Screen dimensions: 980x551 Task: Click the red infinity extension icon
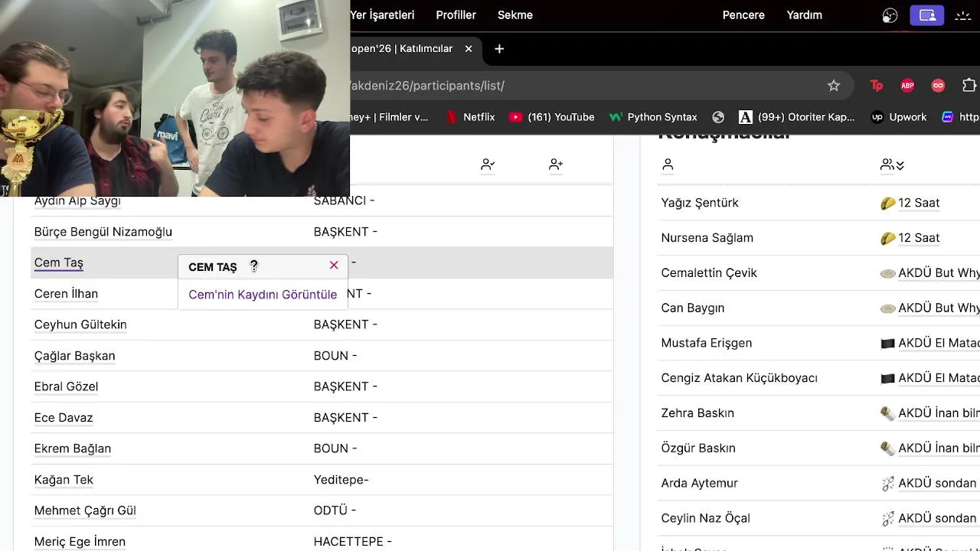tap(938, 86)
